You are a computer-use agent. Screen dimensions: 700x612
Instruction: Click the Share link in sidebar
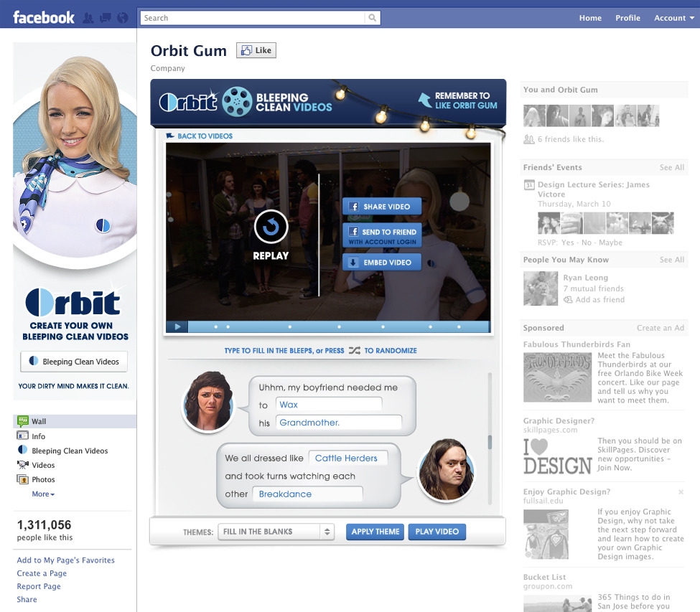click(x=27, y=600)
